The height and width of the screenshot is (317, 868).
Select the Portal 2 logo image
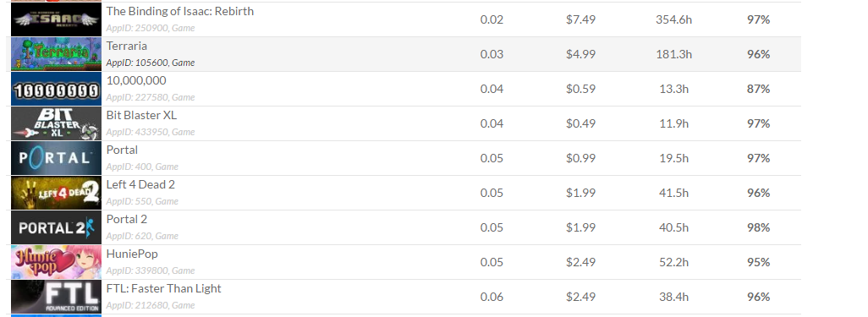tap(56, 227)
